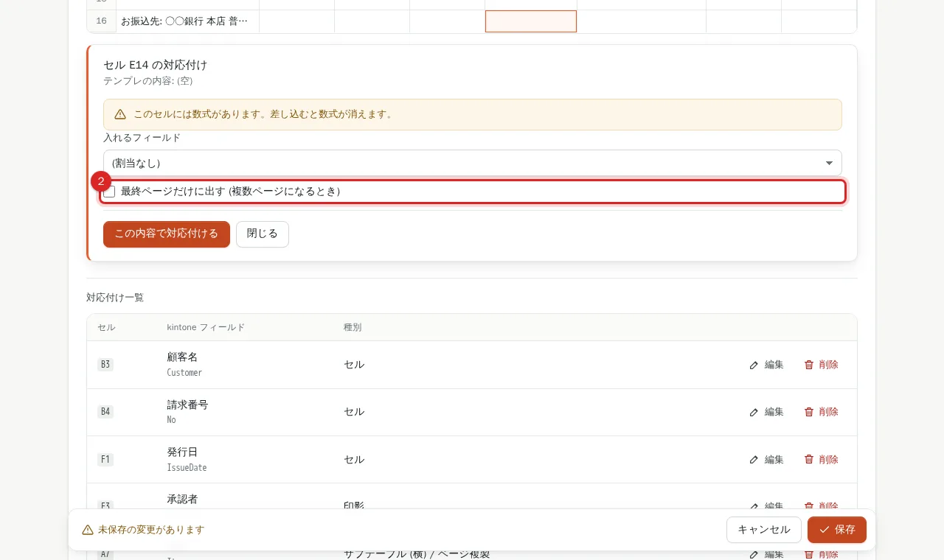Click the キャンセル button

pyautogui.click(x=764, y=530)
